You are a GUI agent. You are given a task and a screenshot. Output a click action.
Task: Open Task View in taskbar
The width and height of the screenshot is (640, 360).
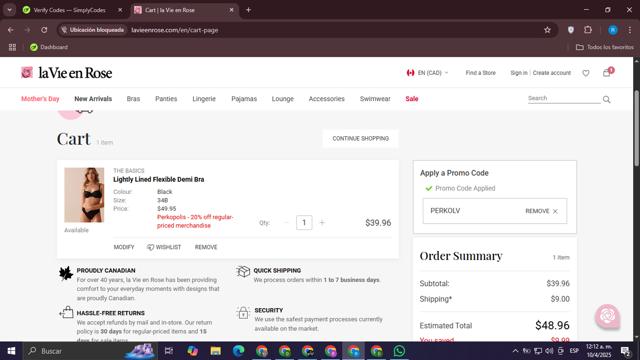(x=169, y=351)
